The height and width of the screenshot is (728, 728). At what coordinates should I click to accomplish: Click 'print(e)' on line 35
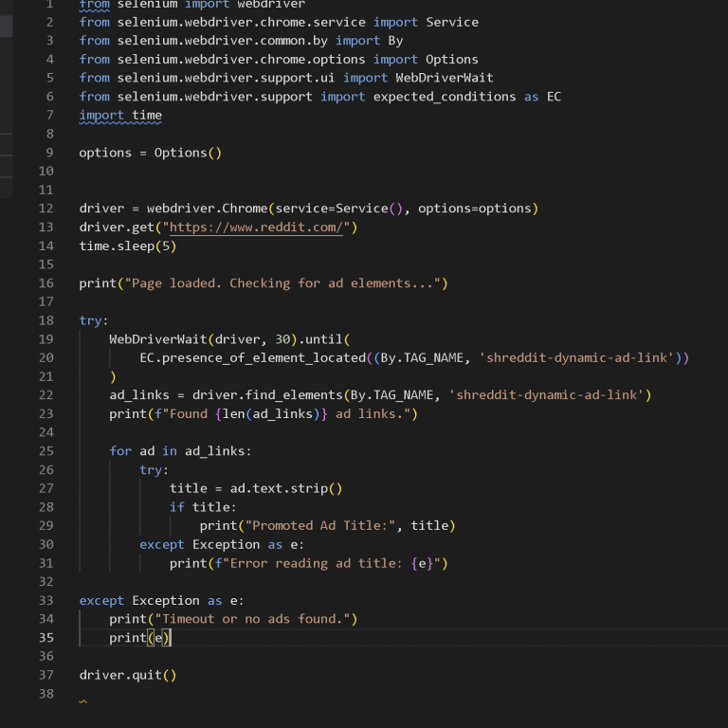tap(140, 638)
